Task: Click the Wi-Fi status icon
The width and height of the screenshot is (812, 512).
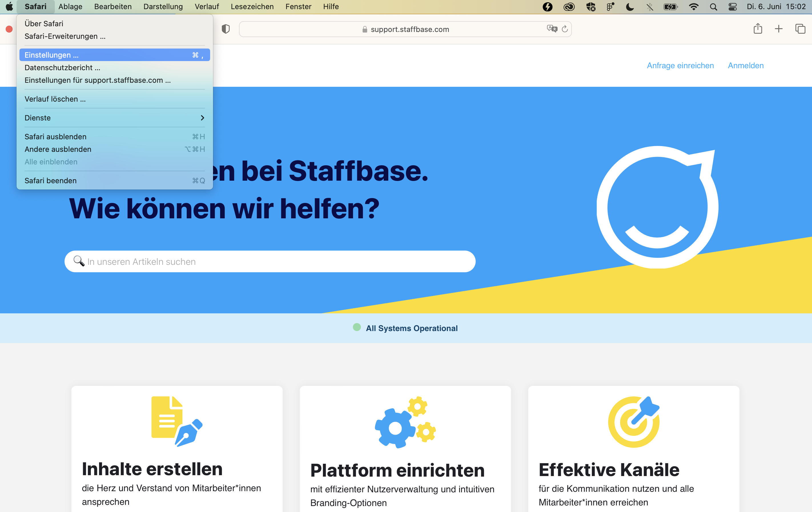Action: click(694, 6)
